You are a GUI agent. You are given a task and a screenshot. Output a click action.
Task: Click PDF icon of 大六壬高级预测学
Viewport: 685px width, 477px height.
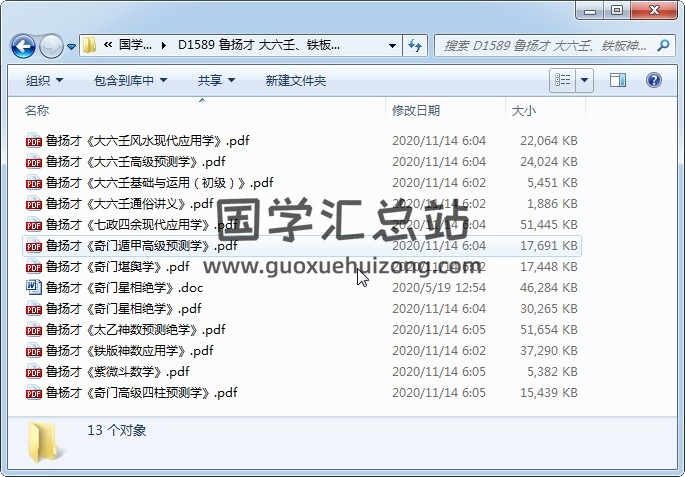34,162
